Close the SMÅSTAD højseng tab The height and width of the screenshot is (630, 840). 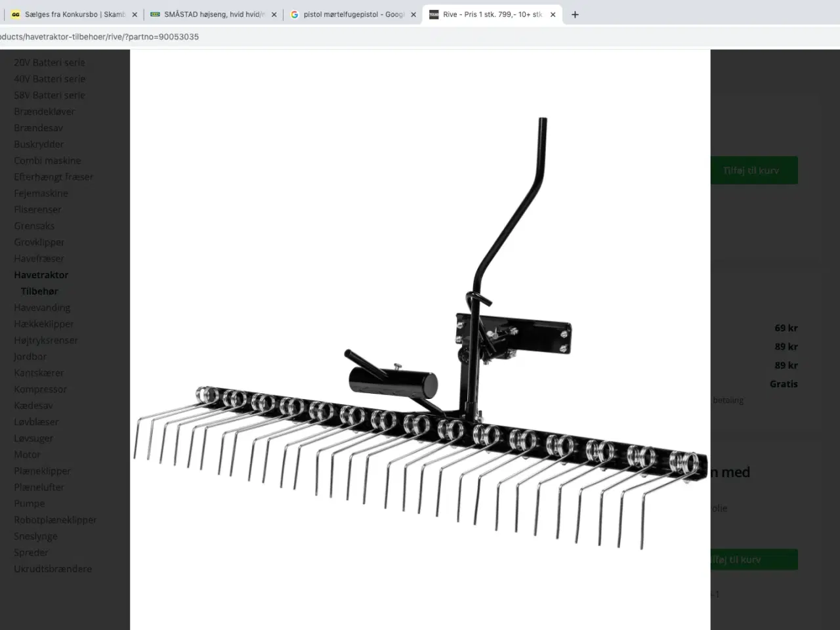[274, 14]
